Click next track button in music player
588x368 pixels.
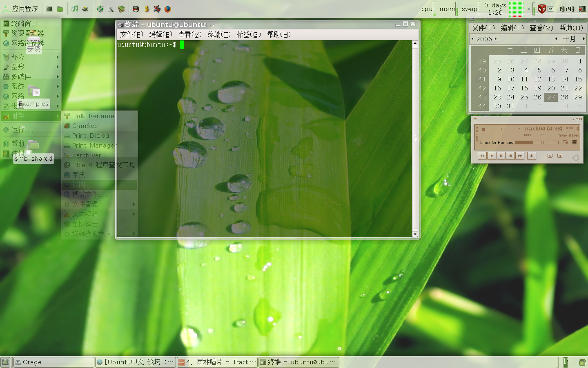point(520,156)
